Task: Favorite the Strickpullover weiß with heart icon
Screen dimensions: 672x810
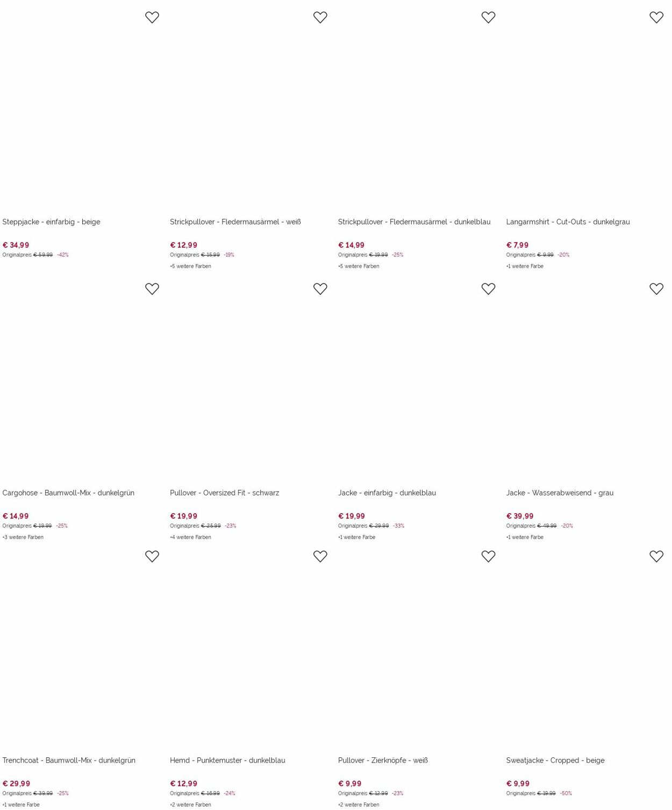Action: (x=320, y=18)
